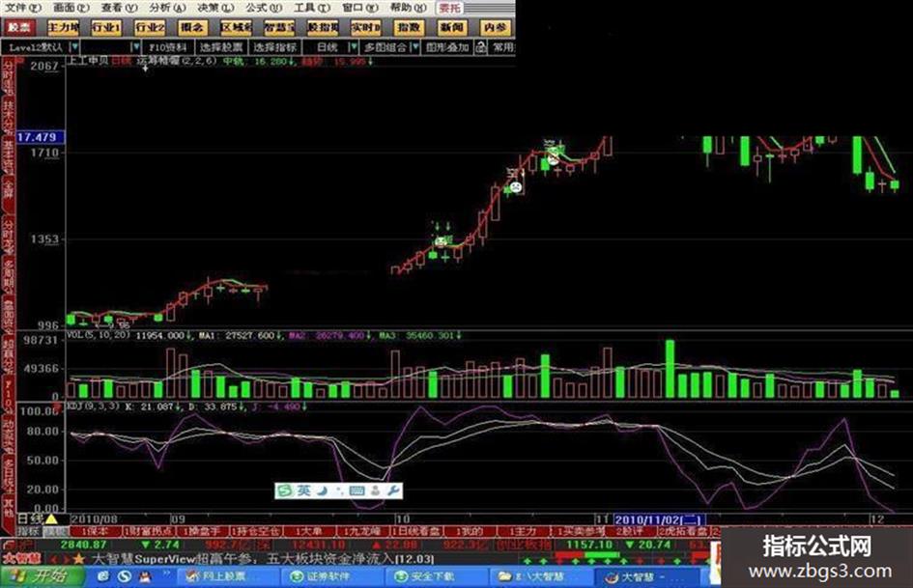
Task: Select the 实时 toolbar button
Action: coord(365,27)
